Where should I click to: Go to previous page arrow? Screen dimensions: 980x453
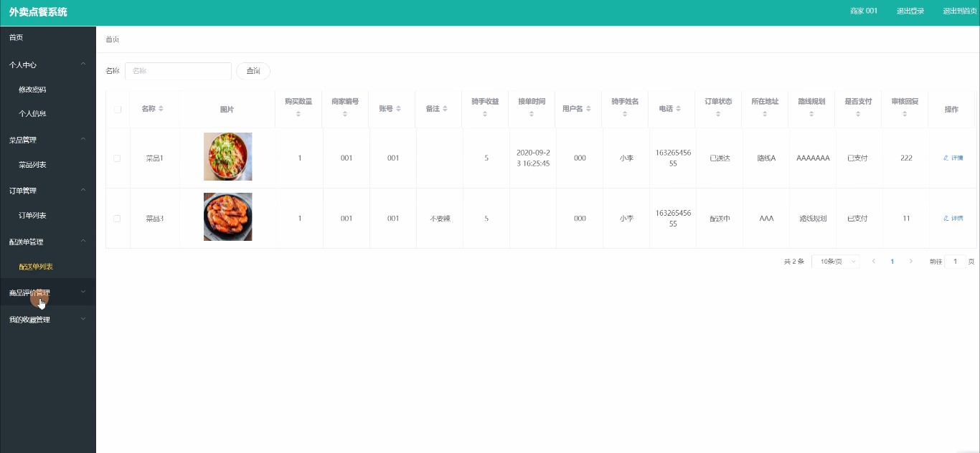pyautogui.click(x=873, y=262)
